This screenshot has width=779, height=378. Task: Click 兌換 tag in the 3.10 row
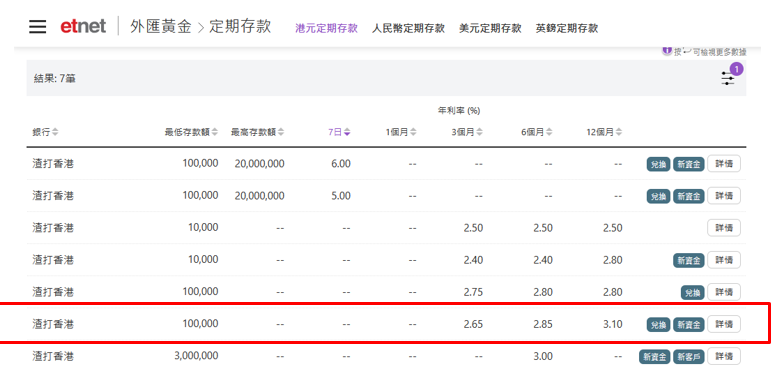659,325
